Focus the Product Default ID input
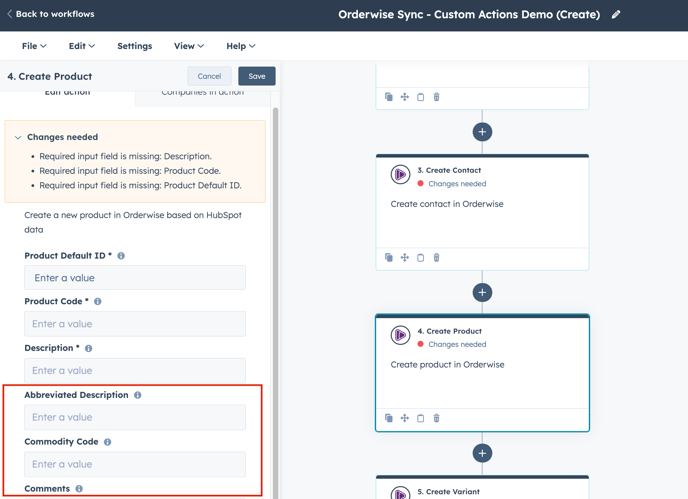Viewport: 688px width, 499px height. point(135,277)
